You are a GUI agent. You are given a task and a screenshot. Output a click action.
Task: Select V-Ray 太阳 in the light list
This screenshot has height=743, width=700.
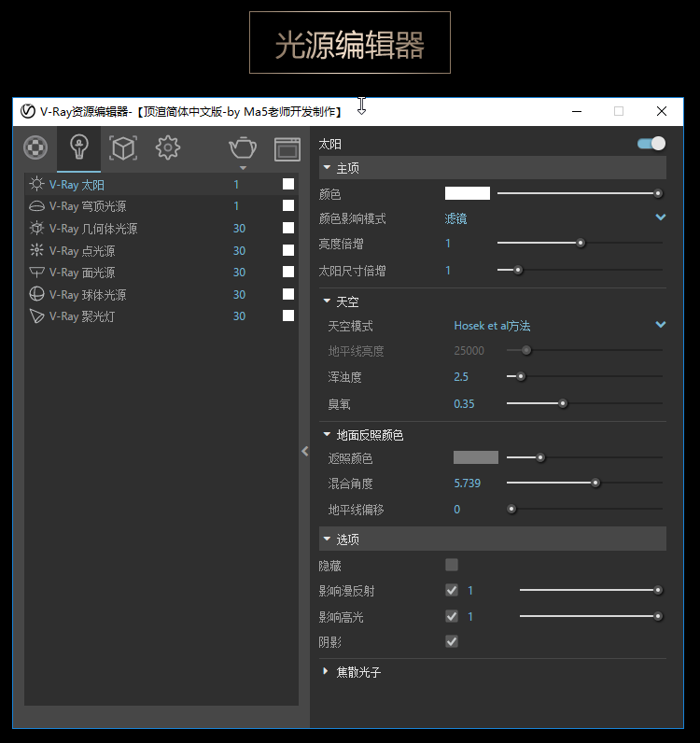pos(161,184)
